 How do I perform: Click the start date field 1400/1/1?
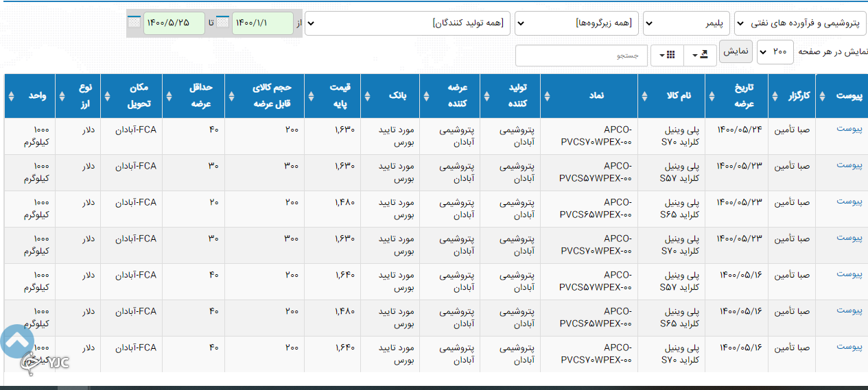click(262, 23)
